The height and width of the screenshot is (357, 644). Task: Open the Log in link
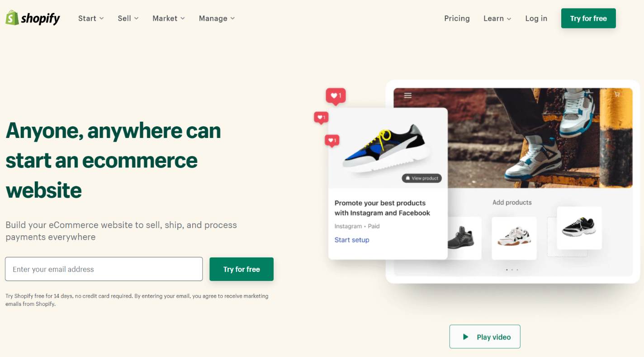(x=536, y=18)
